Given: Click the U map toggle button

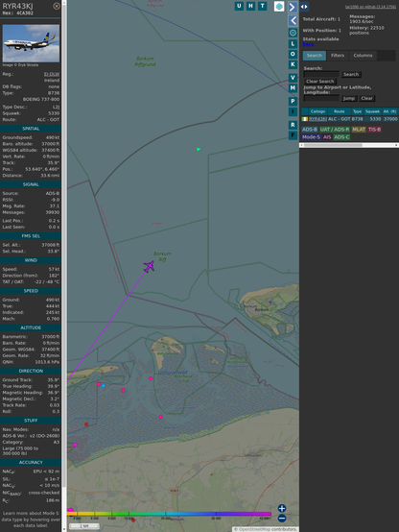Looking at the screenshot, I should [x=239, y=6].
